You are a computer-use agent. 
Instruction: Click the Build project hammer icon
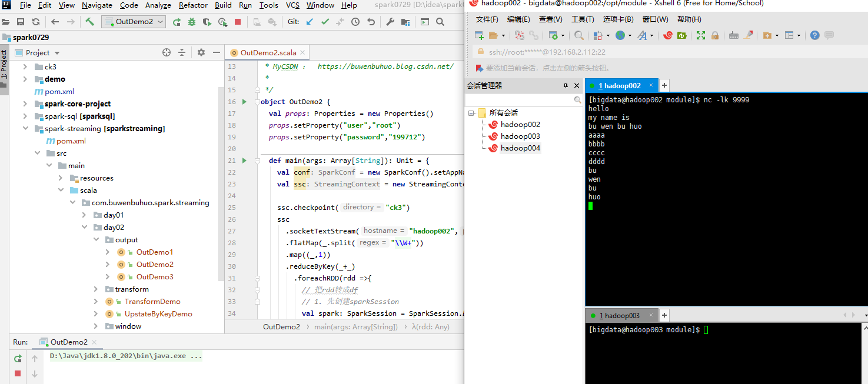(89, 22)
